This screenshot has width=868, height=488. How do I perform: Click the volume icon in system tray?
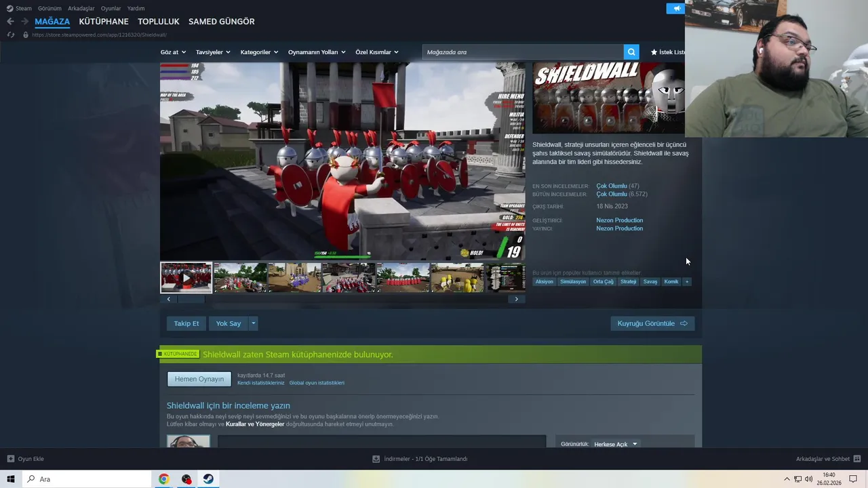pyautogui.click(x=808, y=479)
